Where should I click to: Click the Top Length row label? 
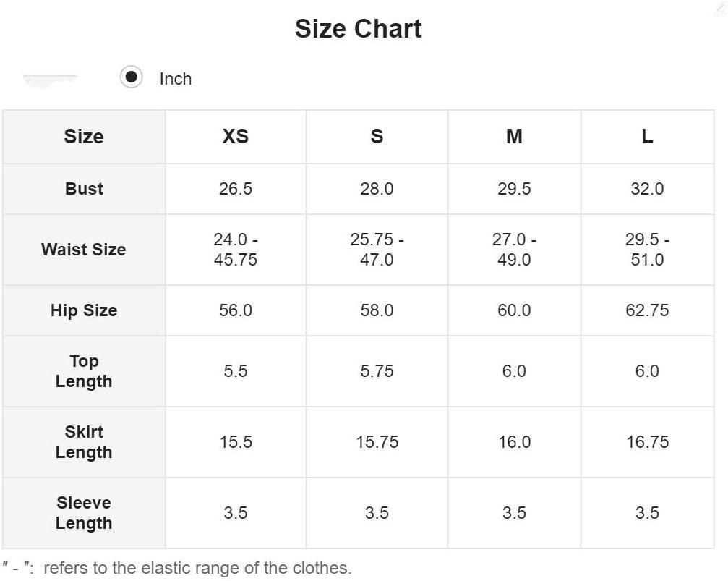[84, 371]
